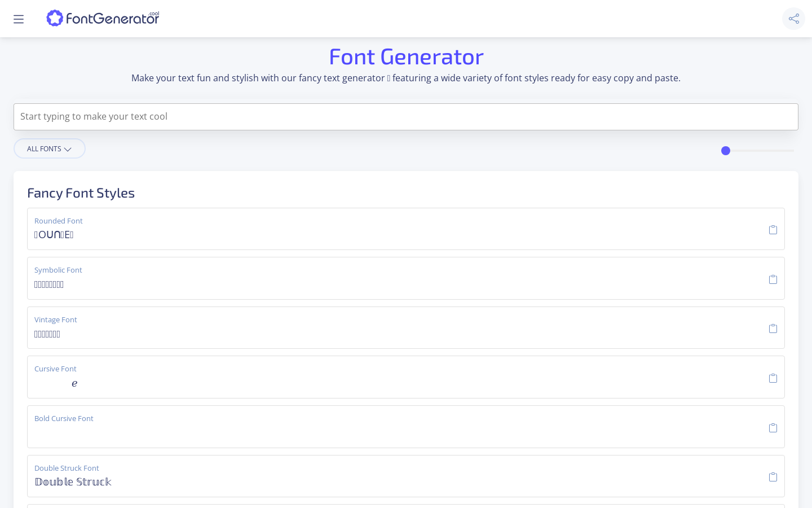Click the Font Generator page title

pos(406,56)
